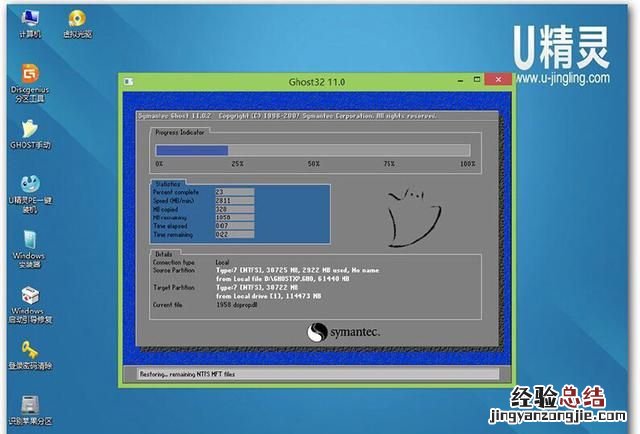Click the 'from Local file' source line
The height and width of the screenshot is (434, 640).
(x=282, y=279)
